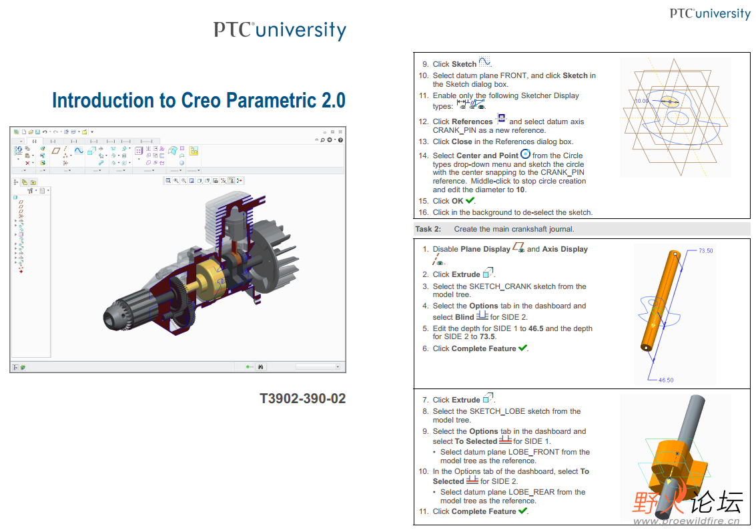Click model tree Settings tool icon
Viewport: 756px width, 532px height.
point(30,190)
